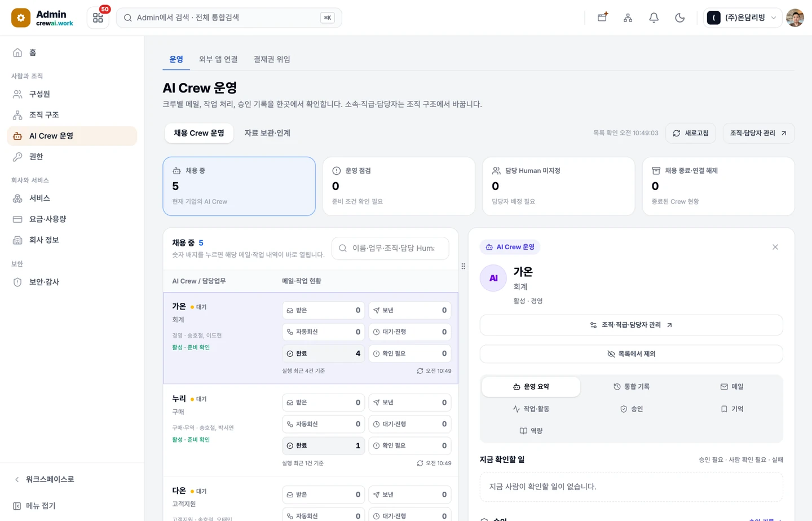
Task: Switch to the 외부 앱 연결 tab
Action: [x=218, y=59]
